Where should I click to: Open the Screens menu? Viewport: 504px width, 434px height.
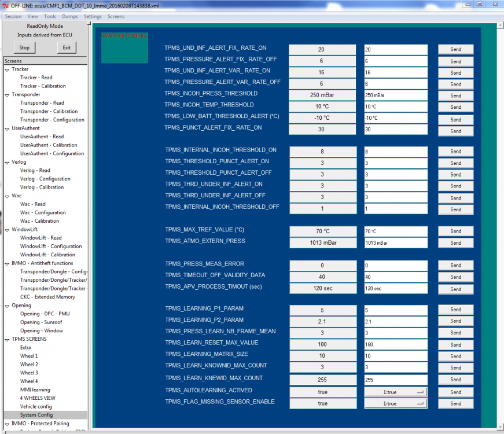[x=116, y=16]
